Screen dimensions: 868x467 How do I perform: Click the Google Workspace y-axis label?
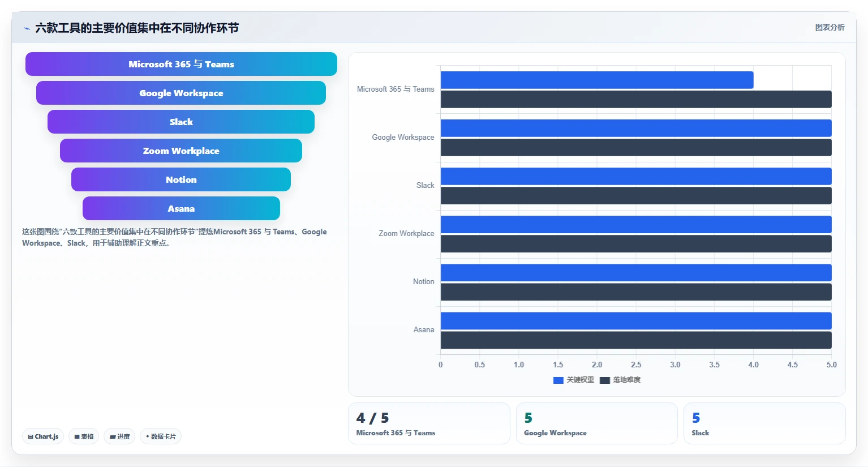pos(403,138)
